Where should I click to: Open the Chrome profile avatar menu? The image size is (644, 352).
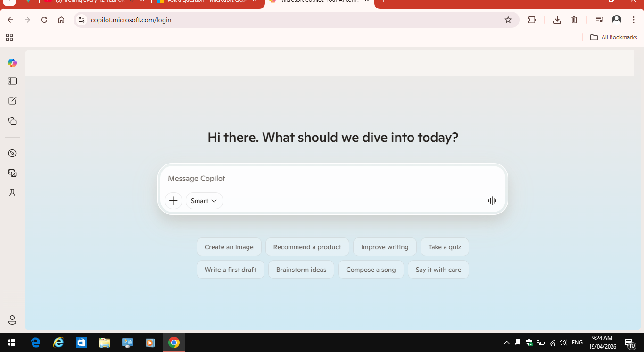pos(617,20)
